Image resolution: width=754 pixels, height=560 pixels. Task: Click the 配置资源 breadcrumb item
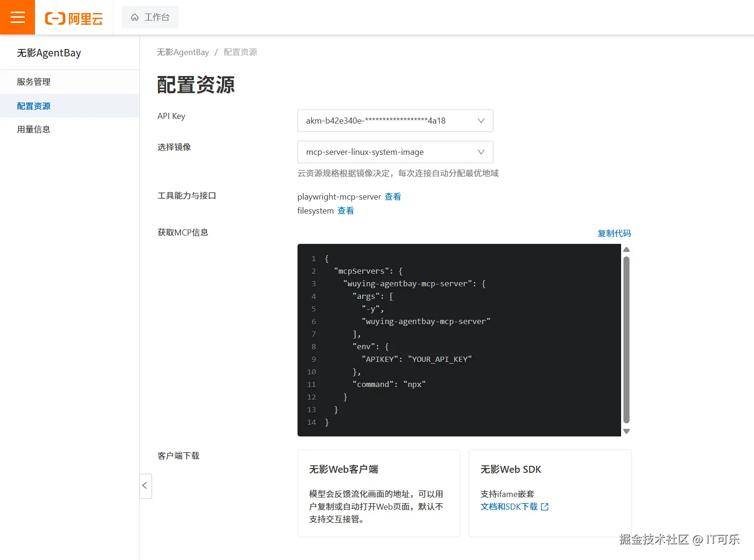pyautogui.click(x=240, y=52)
